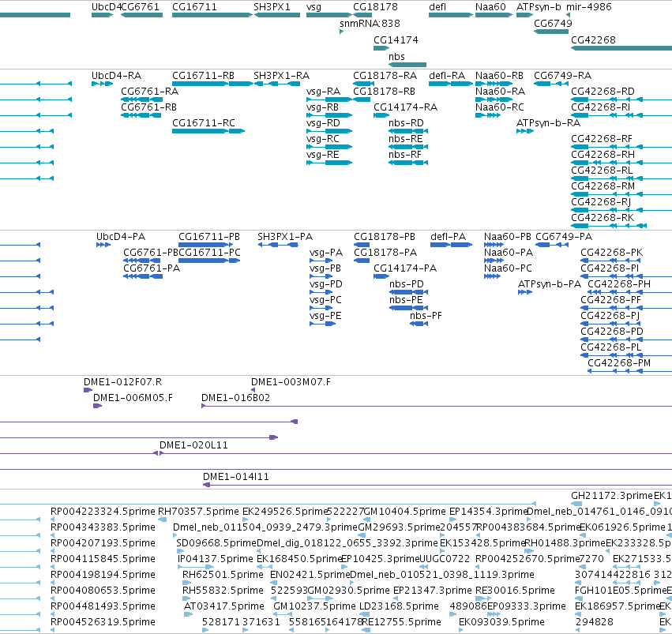Click the snmRNA:838 label
This screenshot has width=672, height=634.
pyautogui.click(x=370, y=23)
